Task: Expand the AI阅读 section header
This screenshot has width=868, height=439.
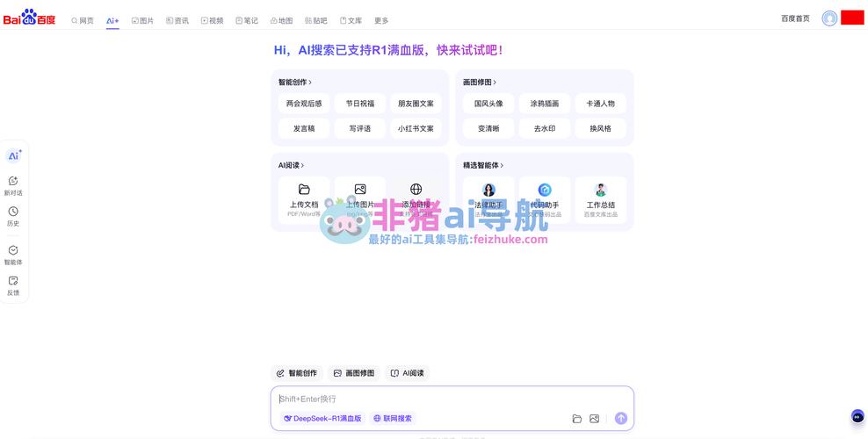Action: pos(291,165)
